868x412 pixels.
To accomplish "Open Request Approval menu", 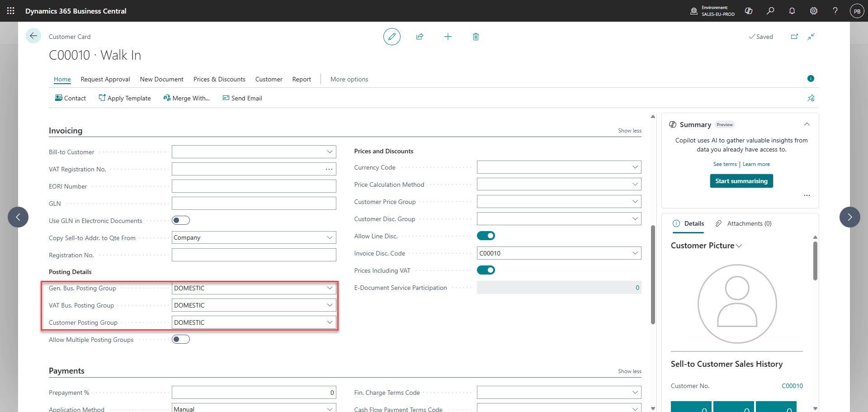I will pyautogui.click(x=105, y=79).
